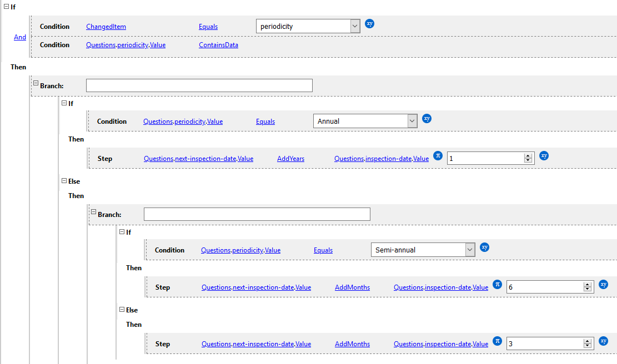Collapse the nested Else block under Semi-annual

point(122,310)
